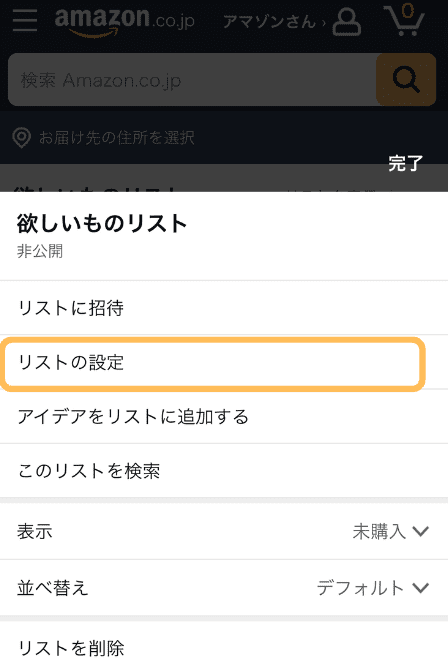This screenshot has height=664, width=448.
Task: Open the account person icon
Action: (x=346, y=21)
